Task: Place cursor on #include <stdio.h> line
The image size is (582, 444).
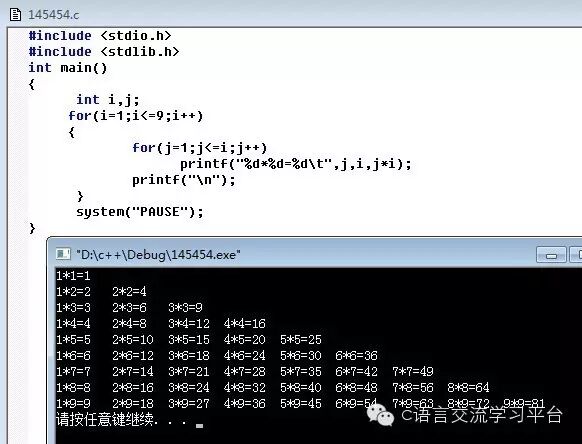Action: pyautogui.click(x=100, y=36)
